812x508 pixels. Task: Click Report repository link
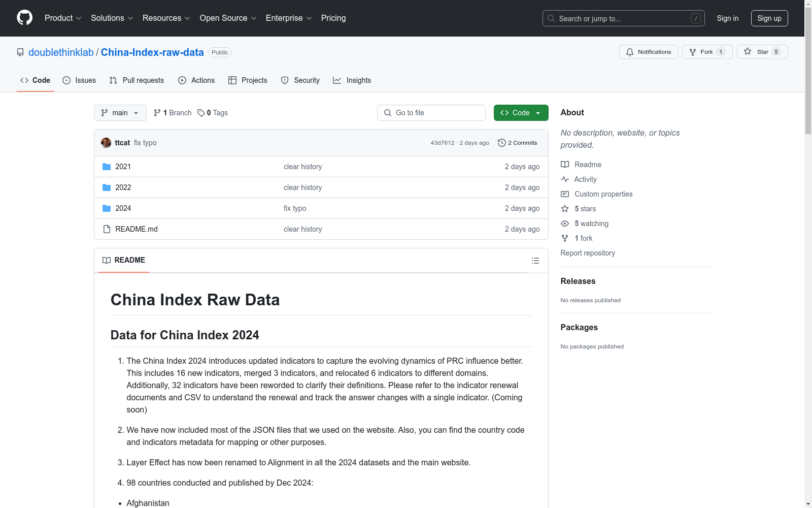tap(588, 253)
